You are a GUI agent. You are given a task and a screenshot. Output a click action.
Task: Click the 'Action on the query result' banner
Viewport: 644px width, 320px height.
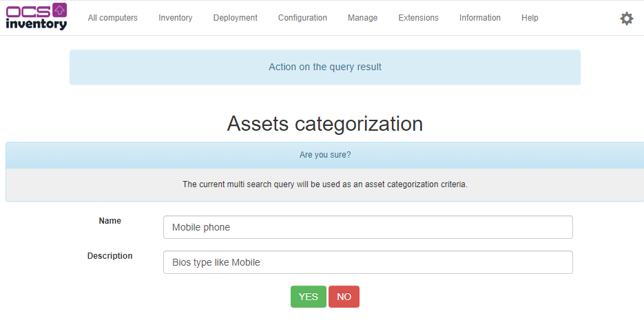tap(324, 67)
